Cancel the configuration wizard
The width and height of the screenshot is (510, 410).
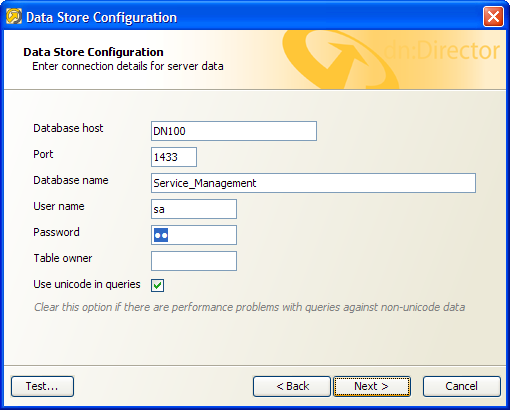(x=462, y=386)
